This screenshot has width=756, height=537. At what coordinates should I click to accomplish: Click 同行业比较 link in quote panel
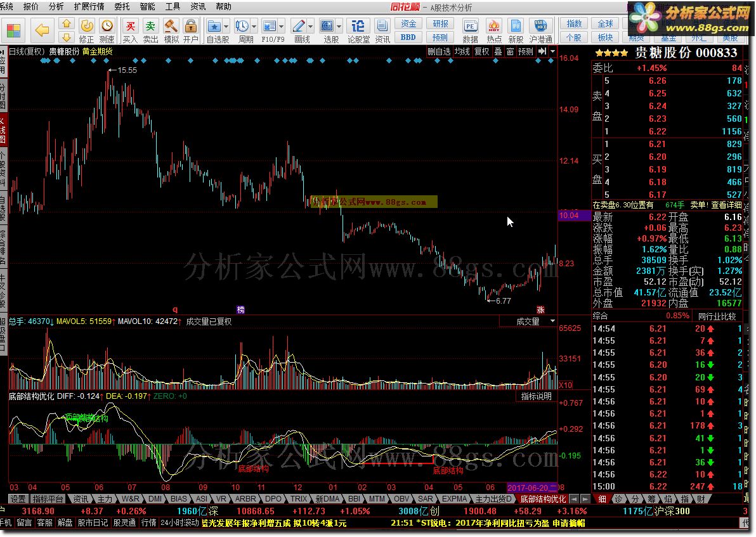[x=717, y=316]
